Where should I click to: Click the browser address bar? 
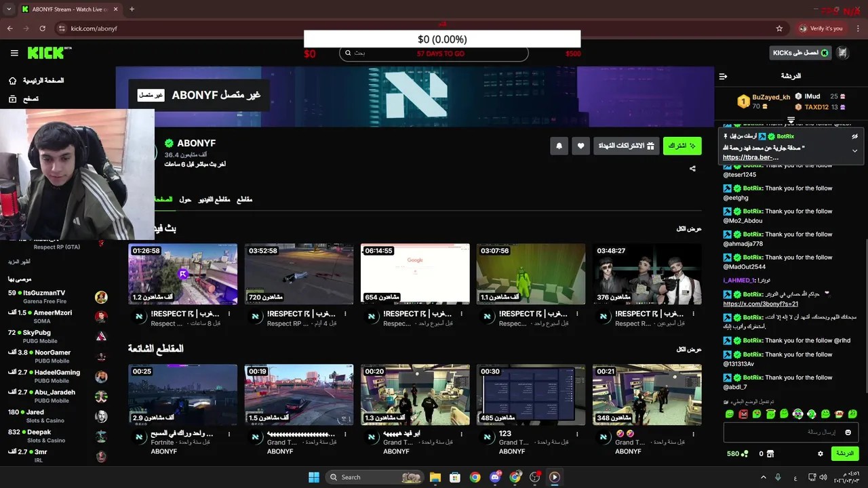coord(420,28)
